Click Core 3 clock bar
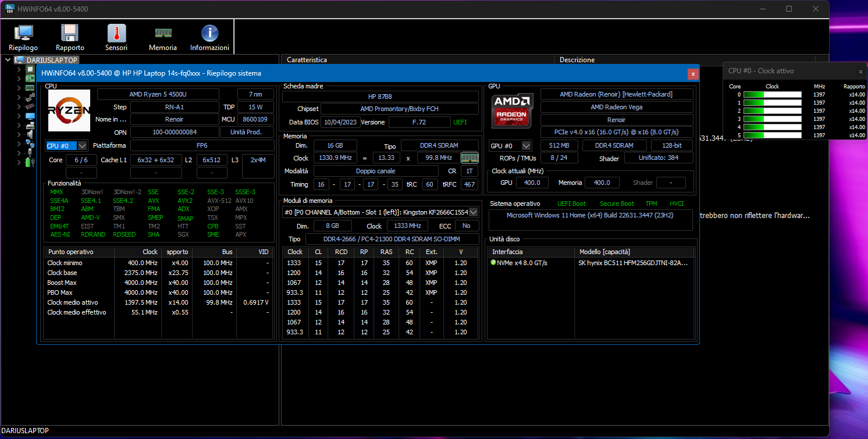 pyautogui.click(x=773, y=119)
